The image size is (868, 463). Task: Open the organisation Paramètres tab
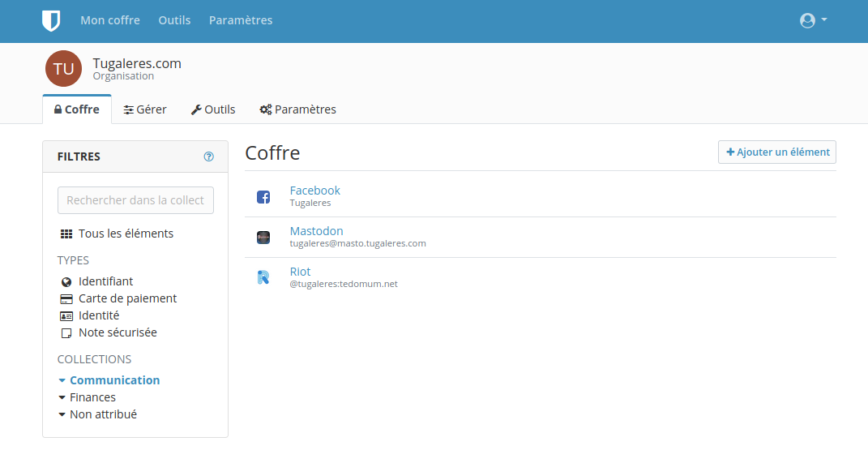tap(297, 109)
